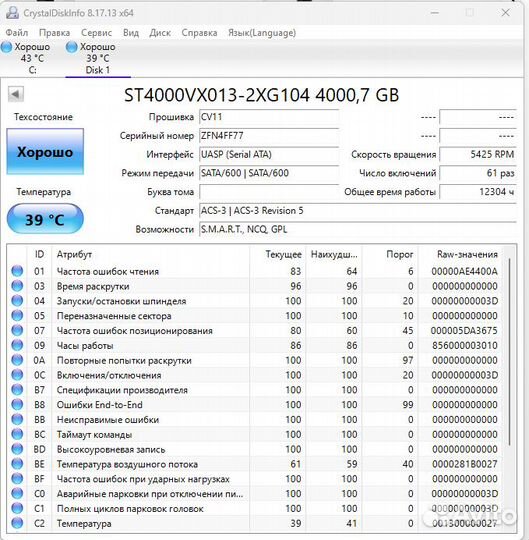Click status orb for attribute 01 read errors
The width and height of the screenshot is (529, 540).
click(x=17, y=271)
